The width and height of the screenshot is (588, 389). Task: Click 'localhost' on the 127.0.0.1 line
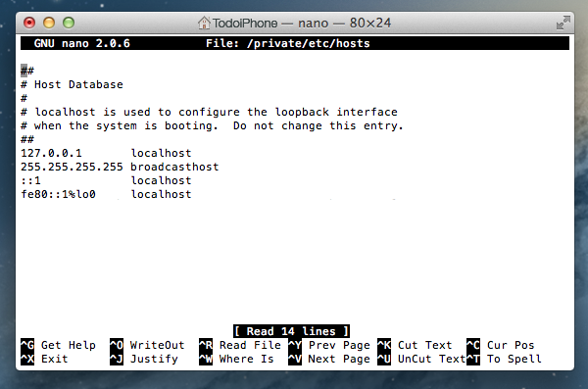(x=161, y=153)
